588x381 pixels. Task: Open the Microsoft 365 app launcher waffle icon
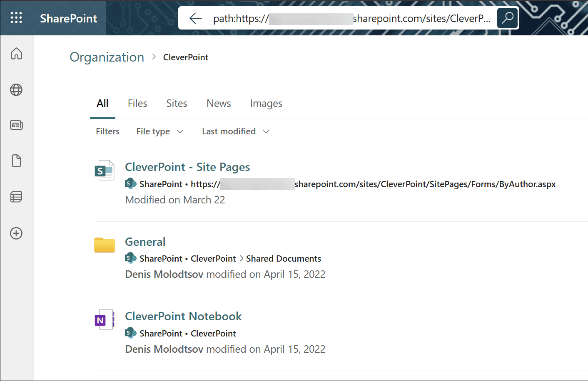(x=16, y=17)
